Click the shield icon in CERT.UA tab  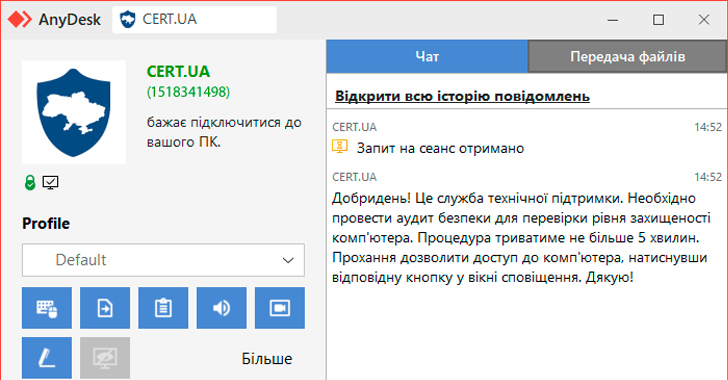click(128, 20)
